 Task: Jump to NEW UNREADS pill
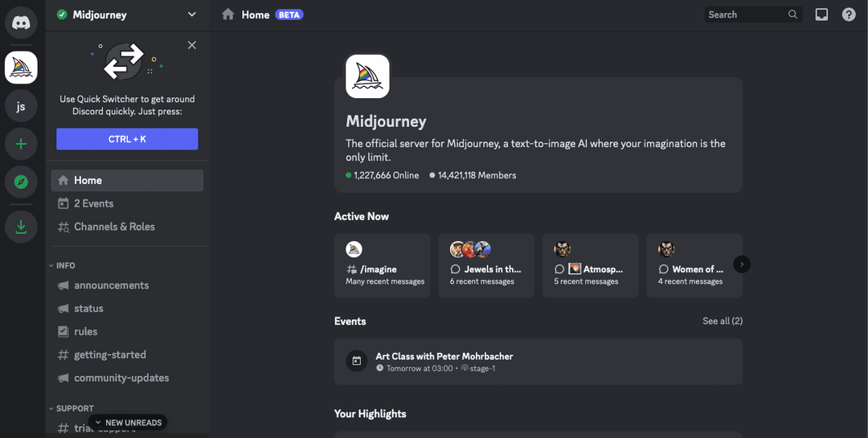[128, 423]
